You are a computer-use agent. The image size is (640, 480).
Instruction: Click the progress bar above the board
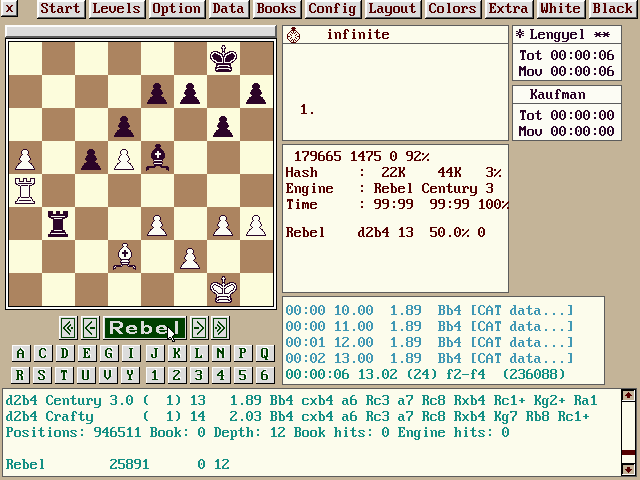click(141, 31)
